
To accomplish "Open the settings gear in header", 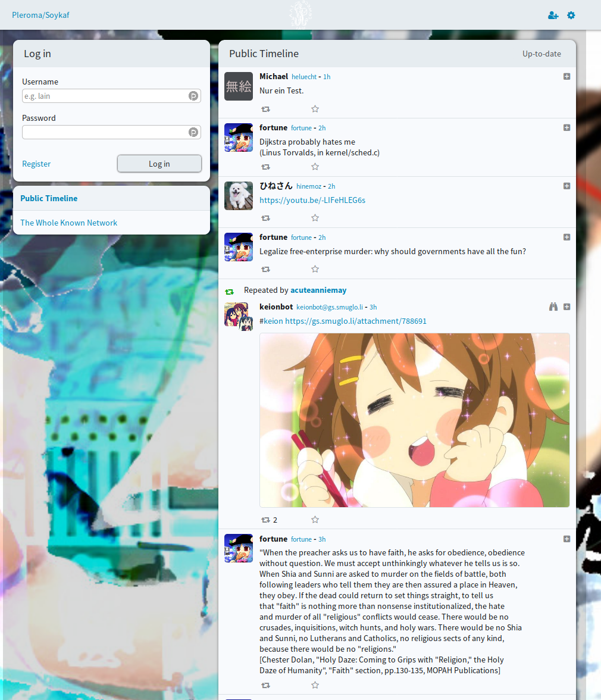I will pos(571,15).
